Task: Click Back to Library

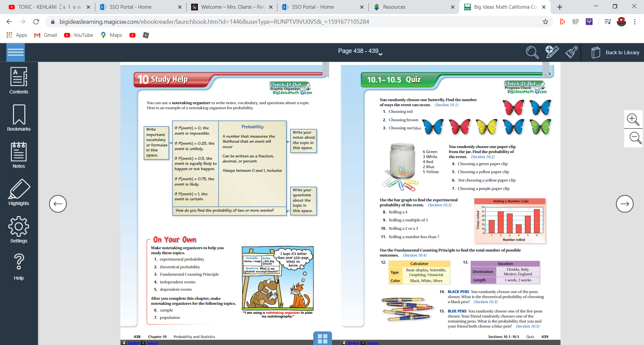Action: [615, 53]
